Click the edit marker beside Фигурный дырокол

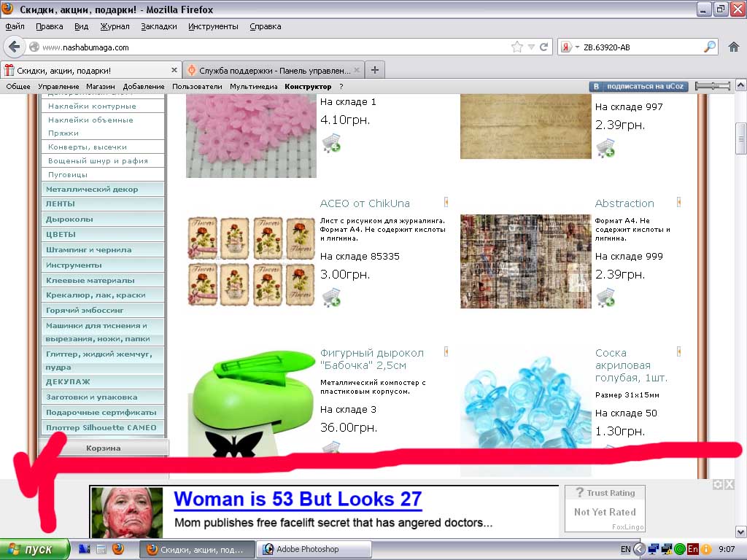pos(446,351)
